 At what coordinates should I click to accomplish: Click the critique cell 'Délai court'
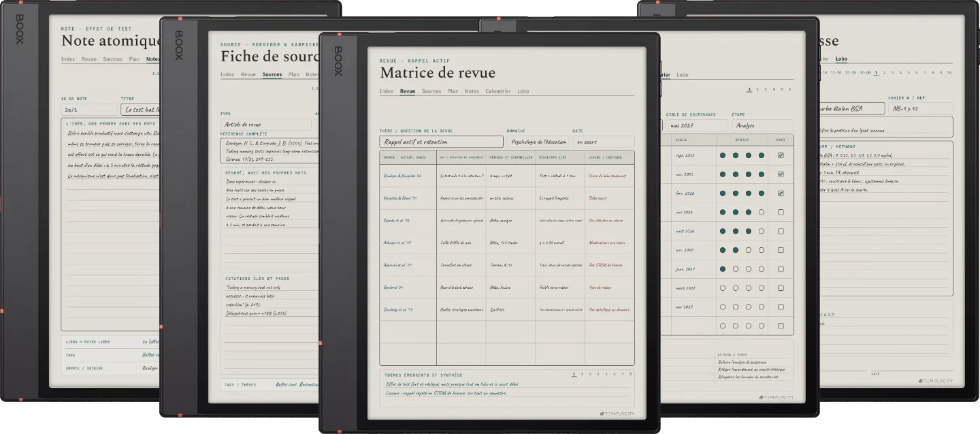tap(609, 198)
